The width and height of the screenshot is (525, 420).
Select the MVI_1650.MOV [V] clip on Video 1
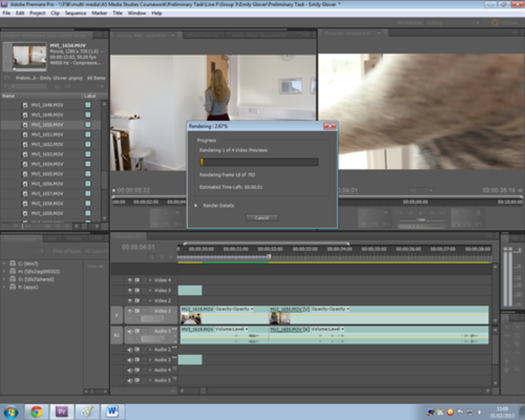(379, 315)
